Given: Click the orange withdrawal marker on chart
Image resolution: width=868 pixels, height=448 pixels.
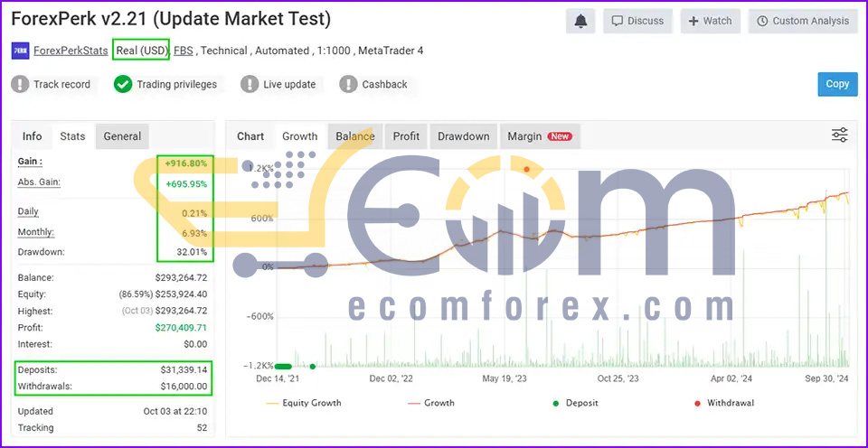Looking at the screenshot, I should 526,169.
